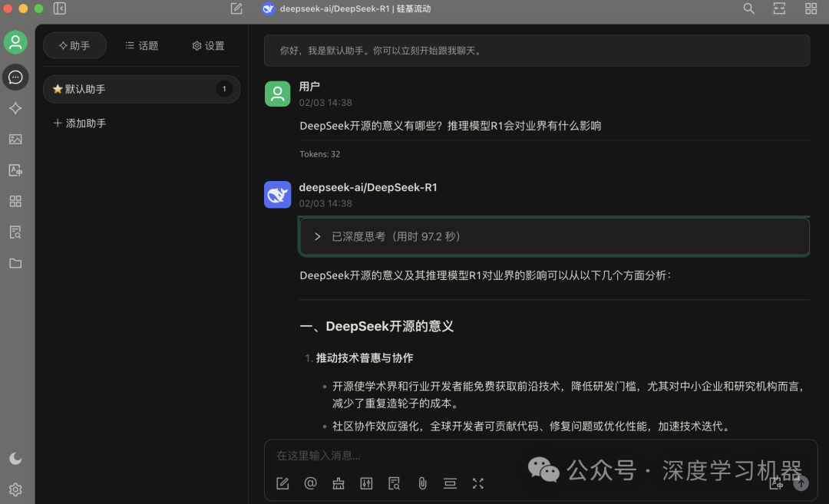Create a new topic with title bar edit icon

pyautogui.click(x=236, y=8)
